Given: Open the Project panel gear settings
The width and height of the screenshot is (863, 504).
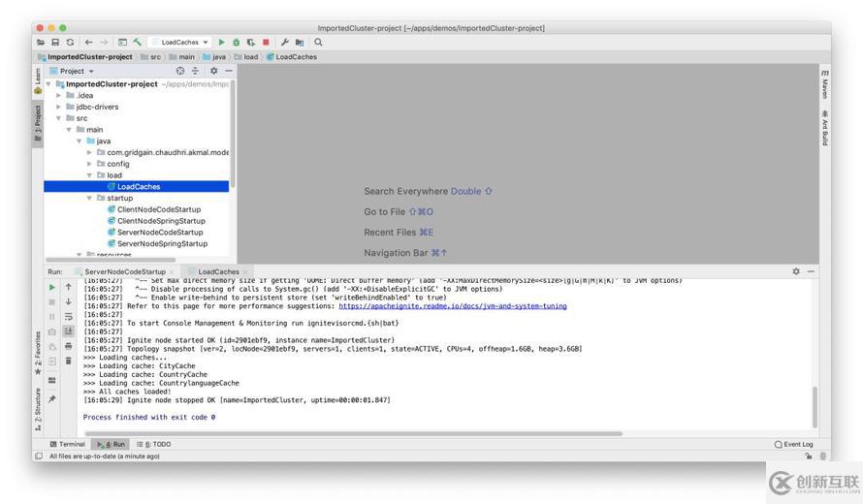Looking at the screenshot, I should [213, 71].
